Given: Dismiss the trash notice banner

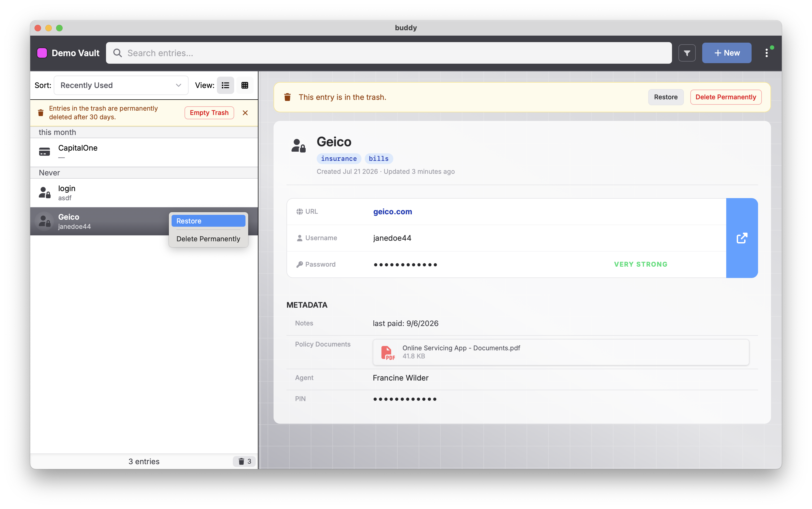Looking at the screenshot, I should (245, 113).
